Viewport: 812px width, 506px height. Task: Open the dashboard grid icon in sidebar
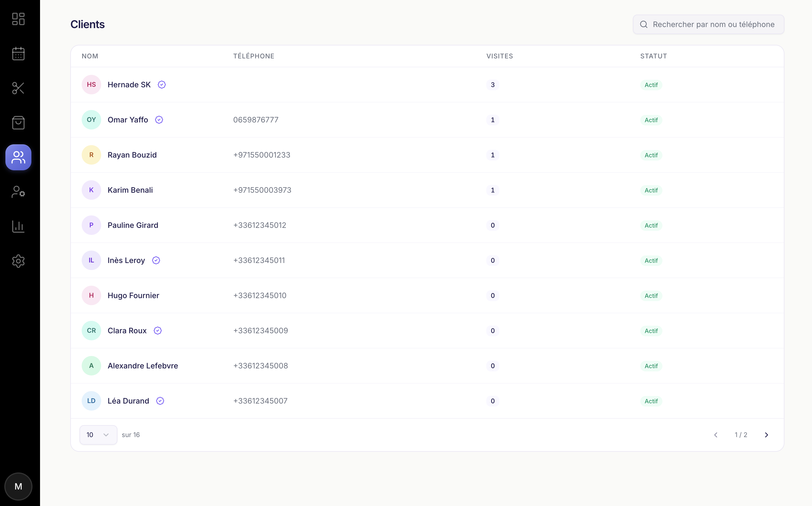[18, 19]
